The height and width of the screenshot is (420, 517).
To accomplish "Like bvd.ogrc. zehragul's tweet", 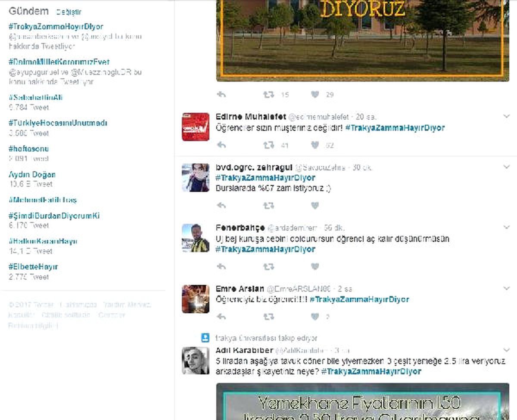I will 315,206.
